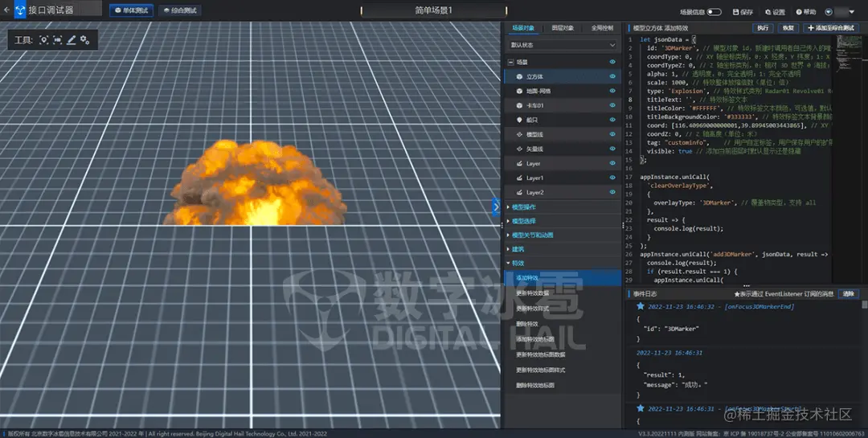Open 帮助 help icon
868x438 pixels.
tap(799, 11)
